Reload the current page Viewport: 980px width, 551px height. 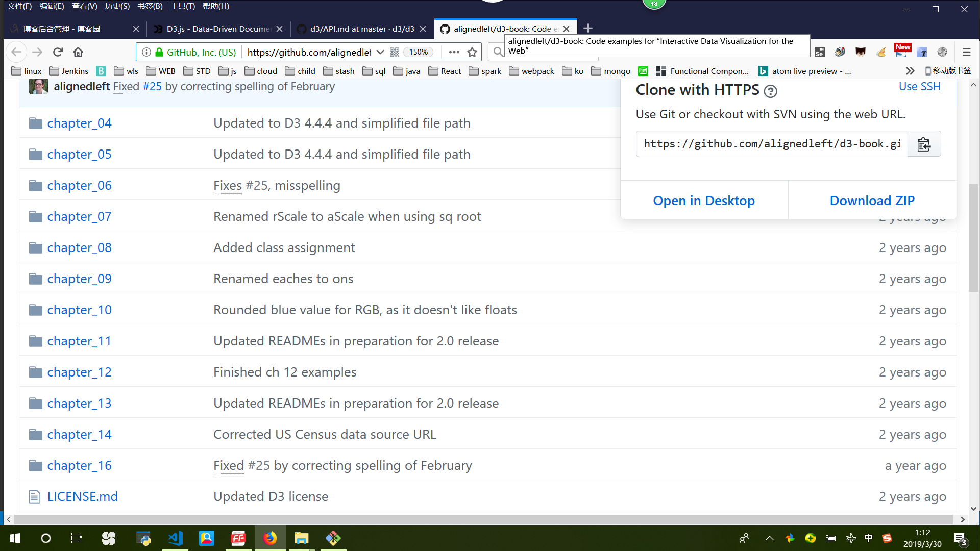pyautogui.click(x=58, y=52)
